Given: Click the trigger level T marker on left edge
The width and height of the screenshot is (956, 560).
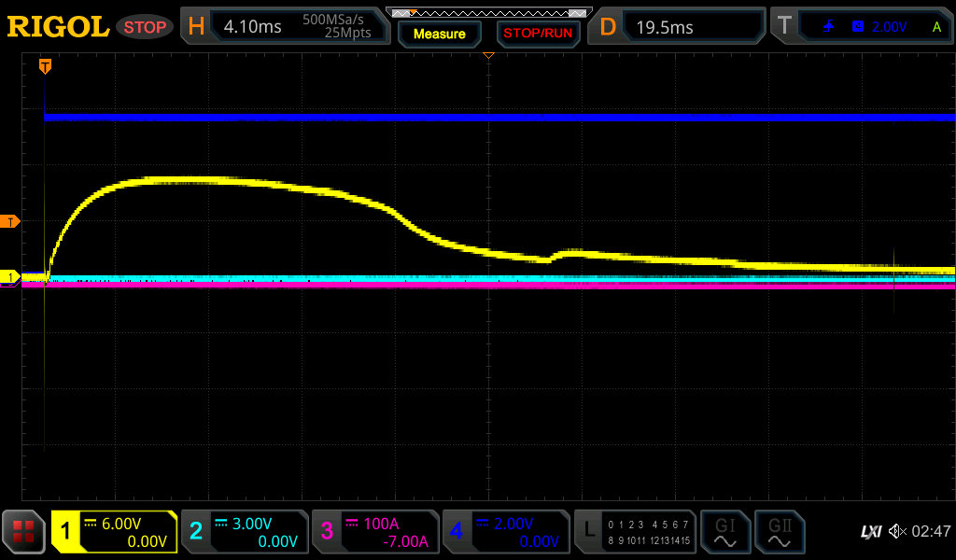Looking at the screenshot, I should pyautogui.click(x=10, y=221).
